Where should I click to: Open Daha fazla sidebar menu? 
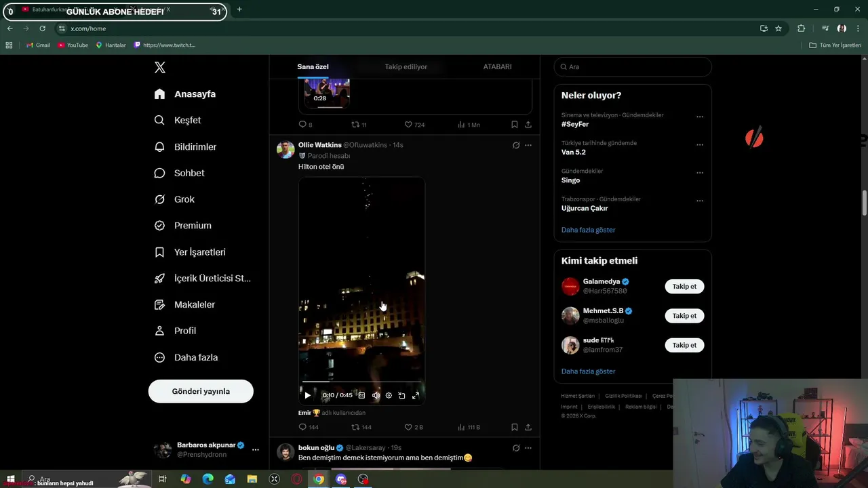[186, 357]
